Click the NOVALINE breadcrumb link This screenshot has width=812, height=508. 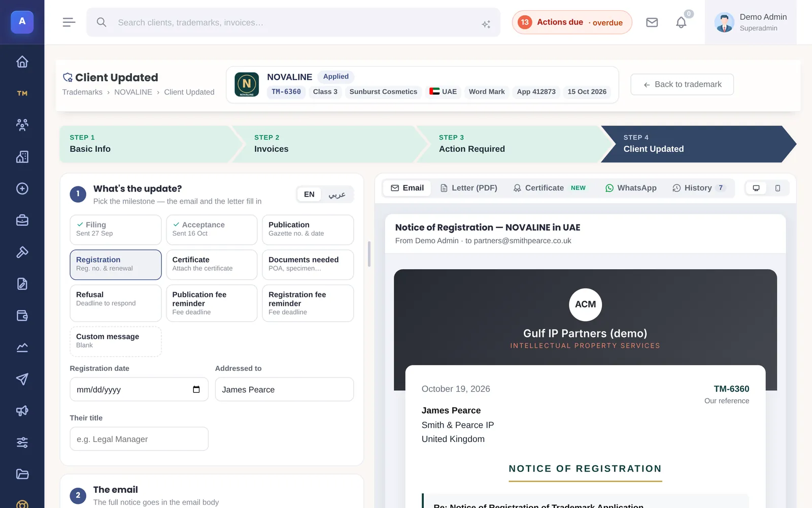pos(133,92)
